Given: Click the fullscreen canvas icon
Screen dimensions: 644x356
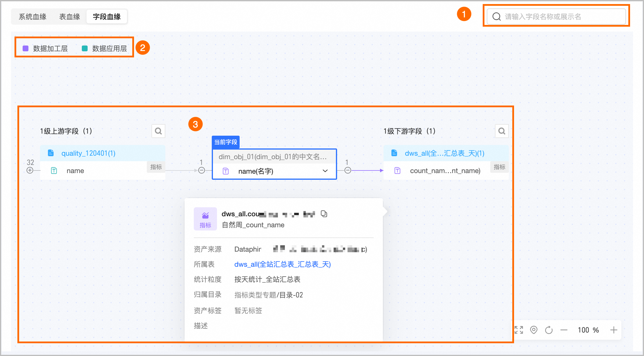Looking at the screenshot, I should [519, 330].
